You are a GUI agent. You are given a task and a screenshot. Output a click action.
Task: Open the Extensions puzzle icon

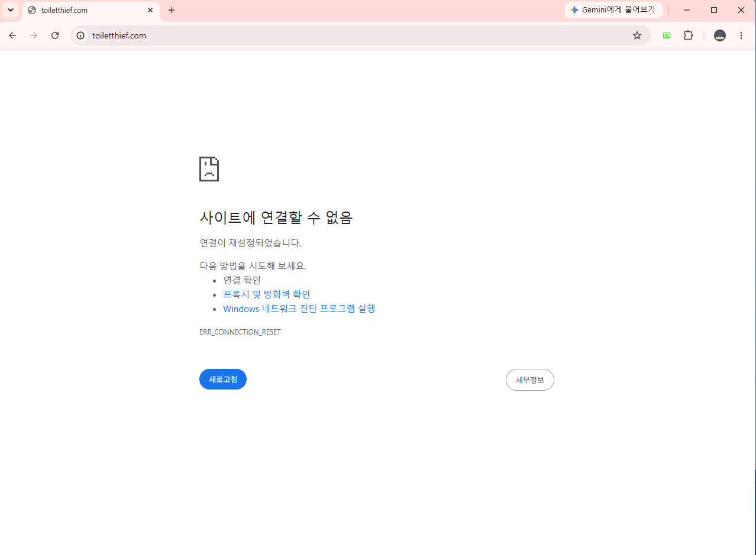tap(688, 35)
